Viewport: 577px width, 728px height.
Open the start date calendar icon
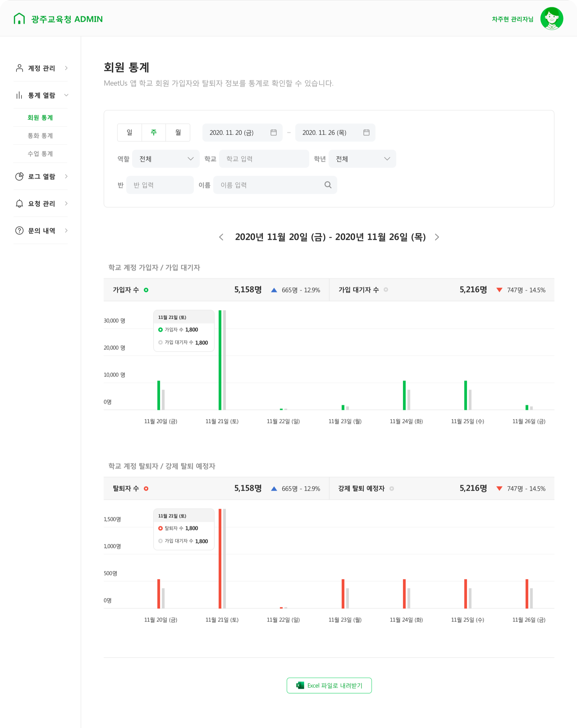[x=274, y=133]
